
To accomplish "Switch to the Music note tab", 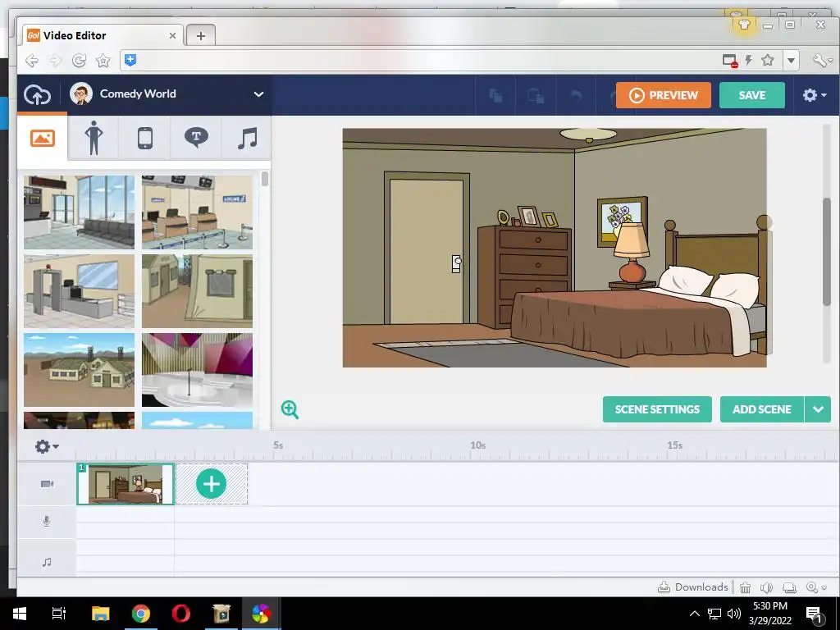I will 247,138.
